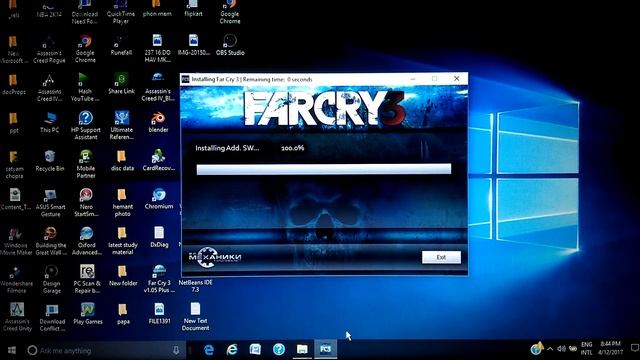Open ASUS Smart Gesture shortcut
The width and height of the screenshot is (640, 360).
pos(50,202)
